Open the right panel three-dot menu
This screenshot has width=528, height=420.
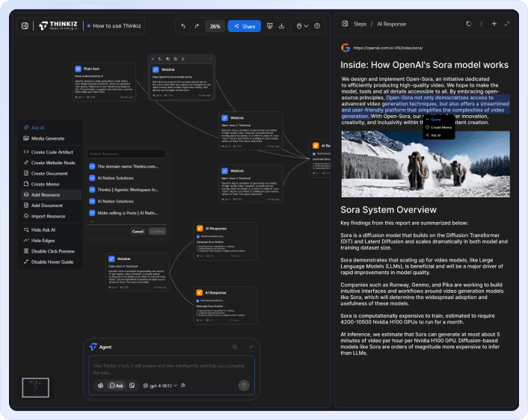pyautogui.click(x=481, y=24)
